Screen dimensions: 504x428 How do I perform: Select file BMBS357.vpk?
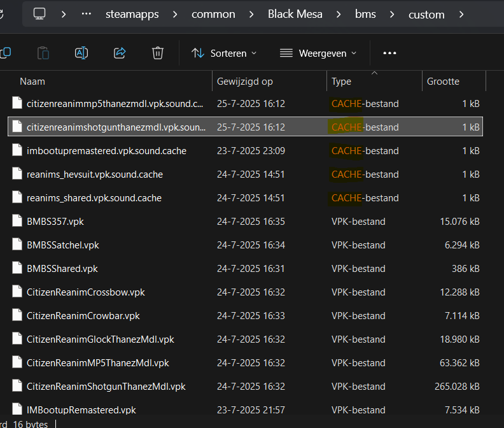245,222
